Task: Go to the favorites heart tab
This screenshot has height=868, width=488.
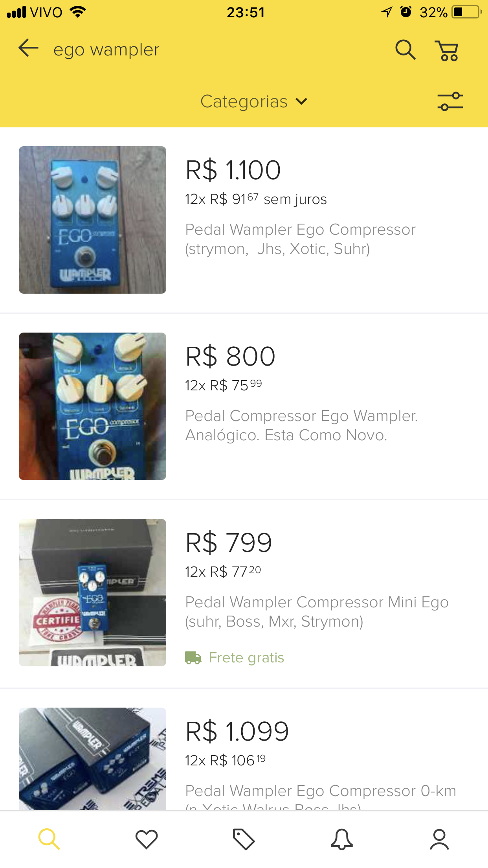Action: 147,839
